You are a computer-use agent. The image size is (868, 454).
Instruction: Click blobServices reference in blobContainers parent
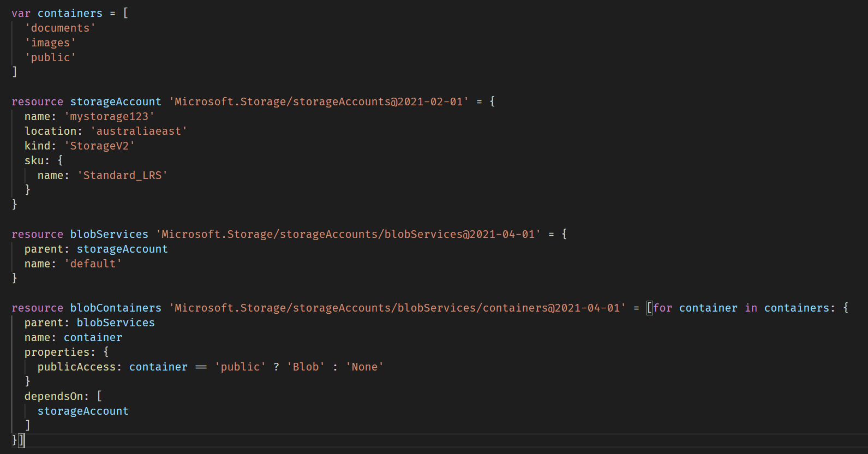click(x=116, y=322)
